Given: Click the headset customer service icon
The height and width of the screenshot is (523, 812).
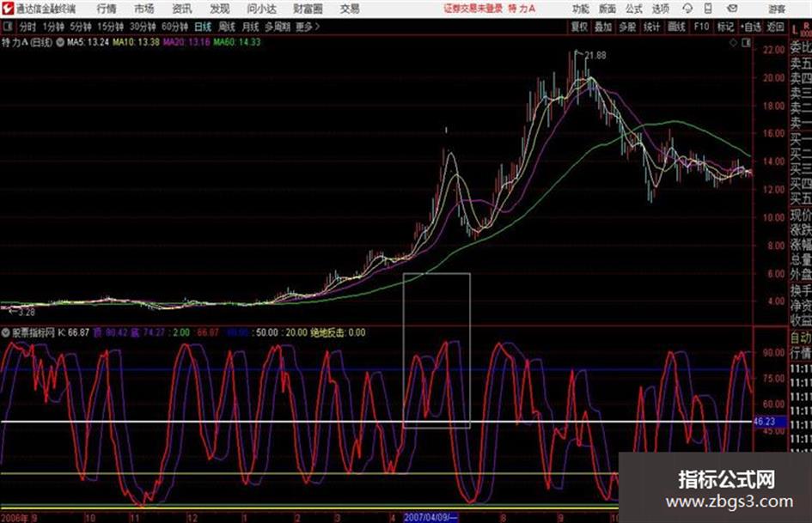Looking at the screenshot, I should point(687,9).
